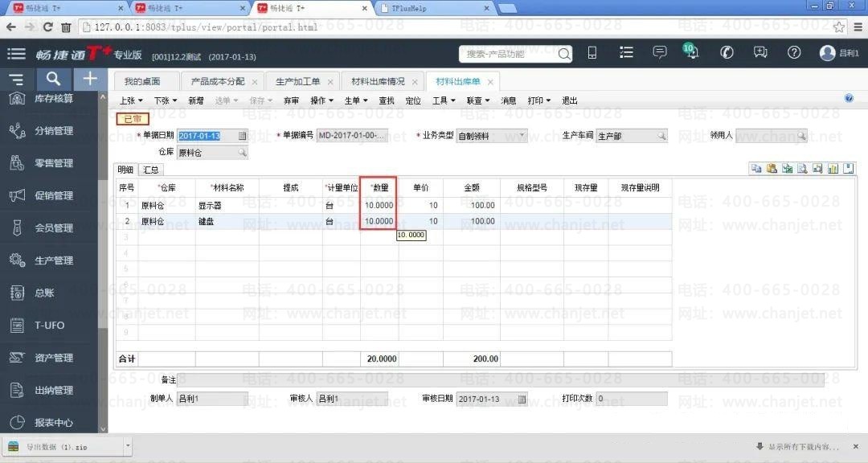868x463 pixels.
Task: Click the 搜索-产品功能 search field
Action: [x=508, y=54]
